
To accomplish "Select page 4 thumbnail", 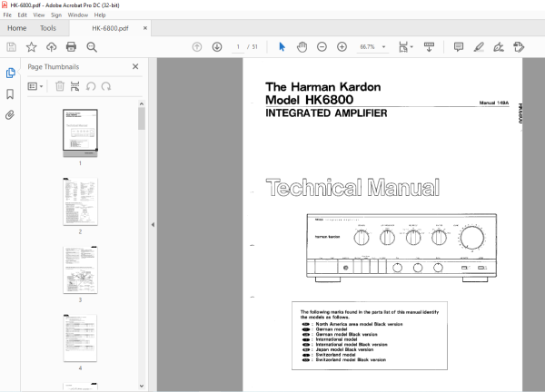I will [x=80, y=338].
